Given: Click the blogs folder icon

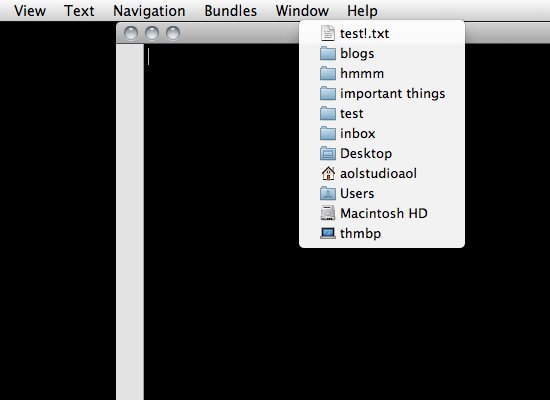Looking at the screenshot, I should (x=328, y=53).
